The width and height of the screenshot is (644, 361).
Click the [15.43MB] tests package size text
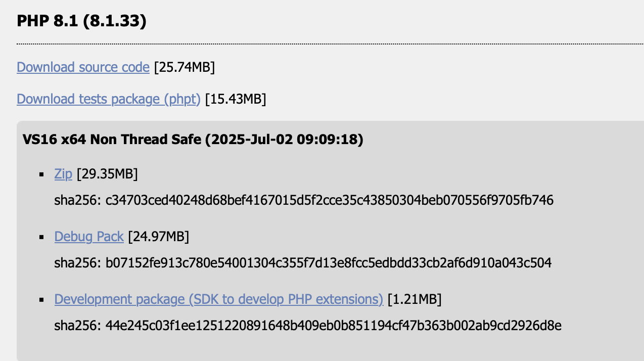236,99
